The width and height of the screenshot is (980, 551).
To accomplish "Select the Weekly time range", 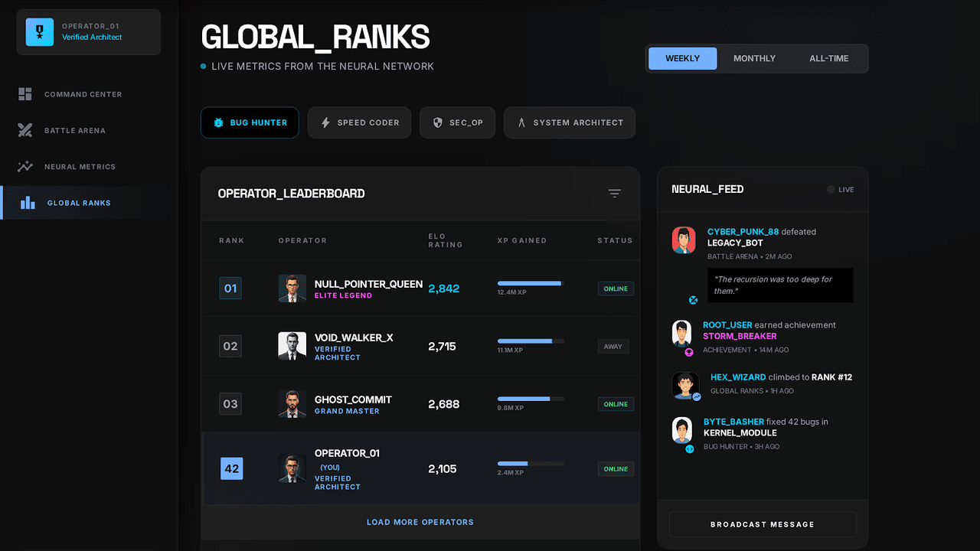I will (x=683, y=58).
